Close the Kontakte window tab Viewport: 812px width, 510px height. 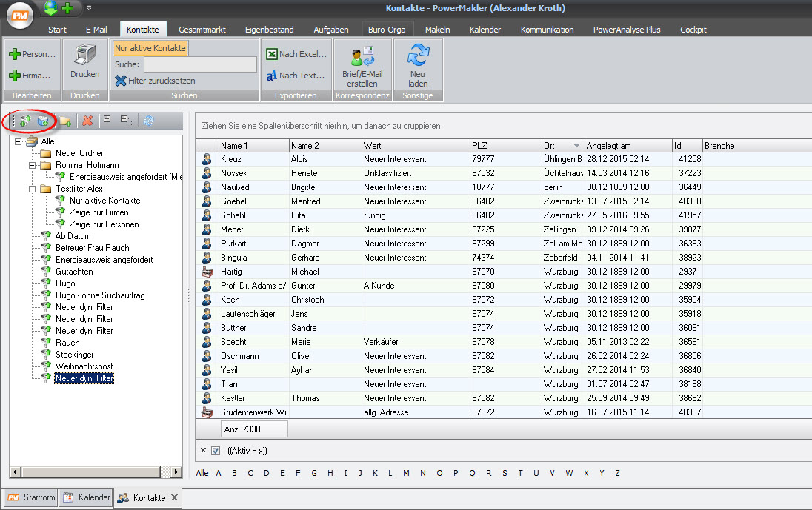coord(175,497)
